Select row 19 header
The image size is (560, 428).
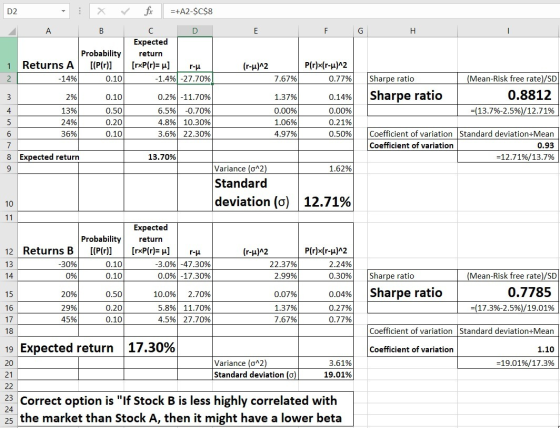pos(9,347)
